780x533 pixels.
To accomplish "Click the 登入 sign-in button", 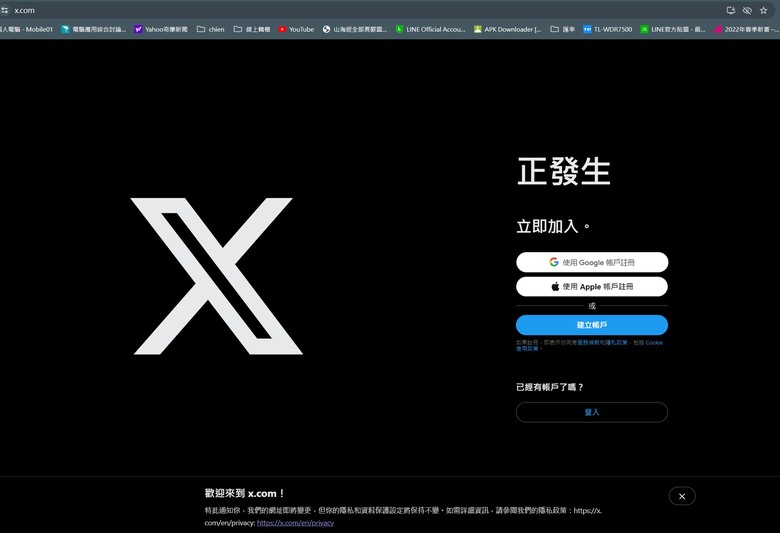I will (x=592, y=412).
